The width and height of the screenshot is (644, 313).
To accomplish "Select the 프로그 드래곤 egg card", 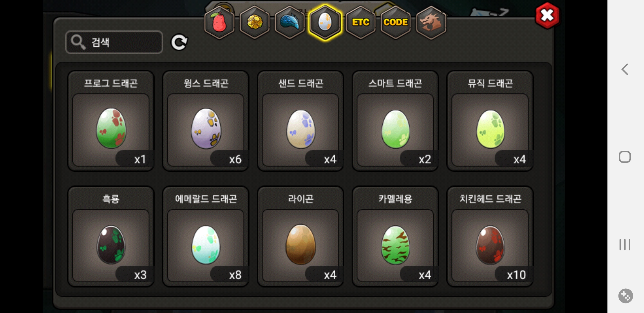I will (x=111, y=121).
